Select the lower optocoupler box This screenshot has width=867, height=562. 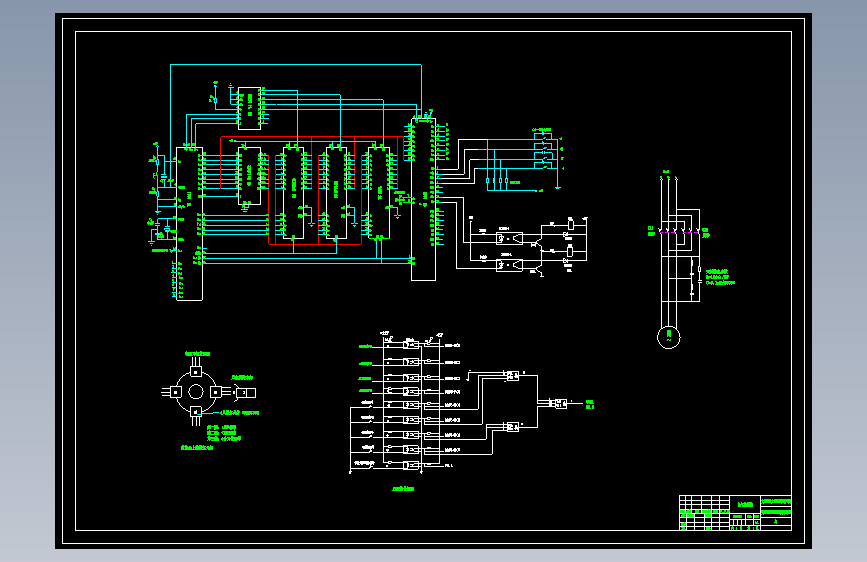click(x=509, y=265)
